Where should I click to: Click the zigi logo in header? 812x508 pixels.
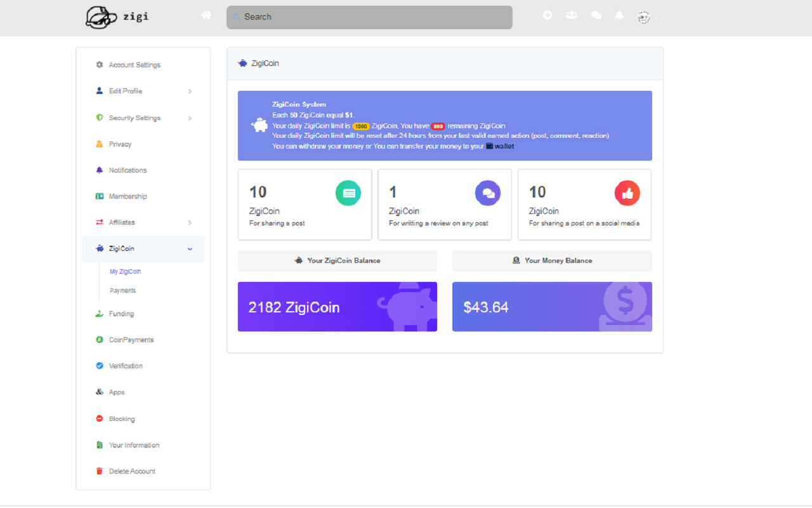pyautogui.click(x=117, y=17)
